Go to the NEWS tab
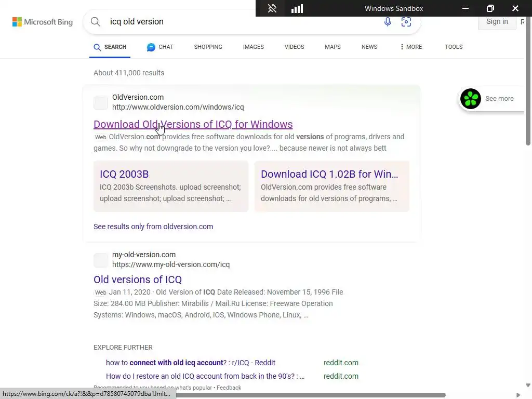This screenshot has width=532, height=399. 369,47
